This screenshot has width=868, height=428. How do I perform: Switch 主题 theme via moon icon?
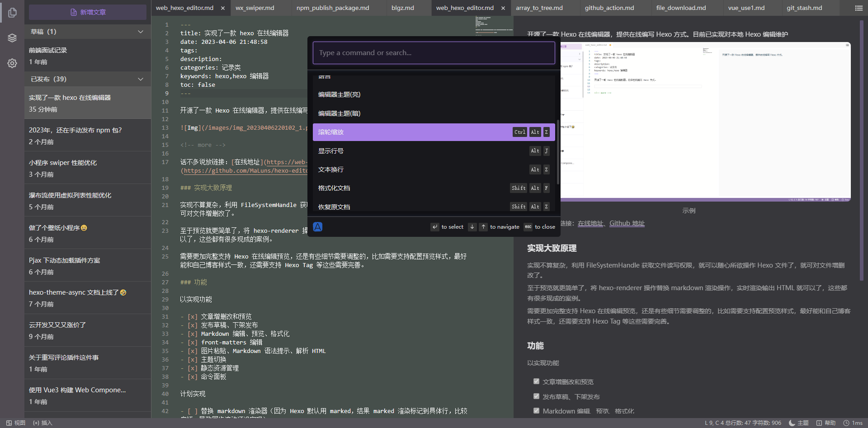tap(798, 423)
